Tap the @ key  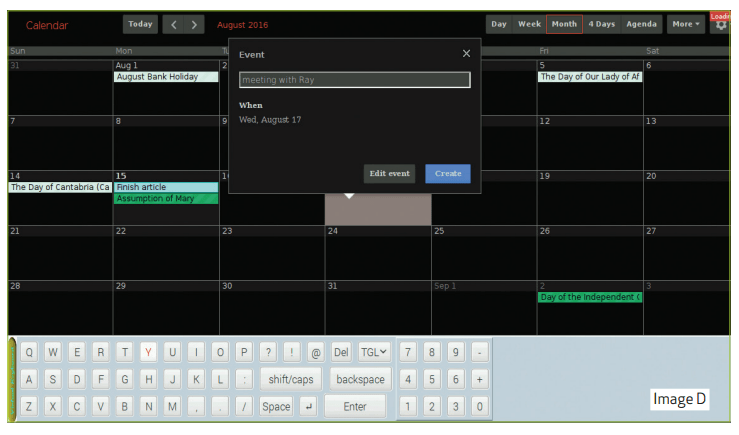tap(316, 352)
